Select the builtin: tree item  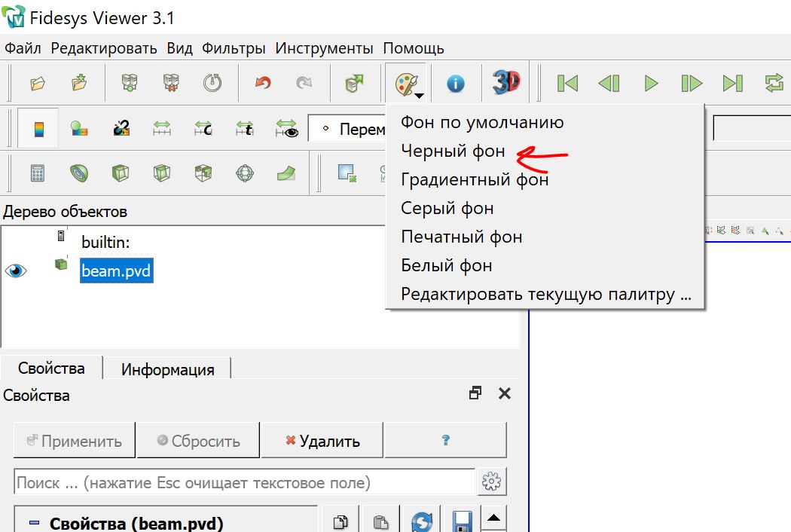tap(105, 243)
